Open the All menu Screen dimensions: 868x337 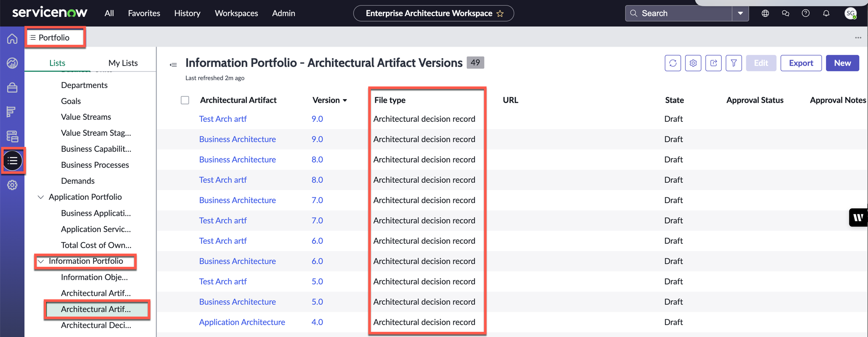point(109,13)
